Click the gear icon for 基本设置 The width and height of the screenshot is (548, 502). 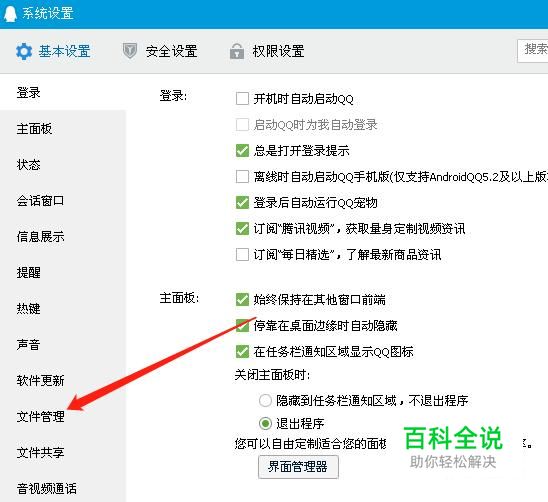[24, 51]
